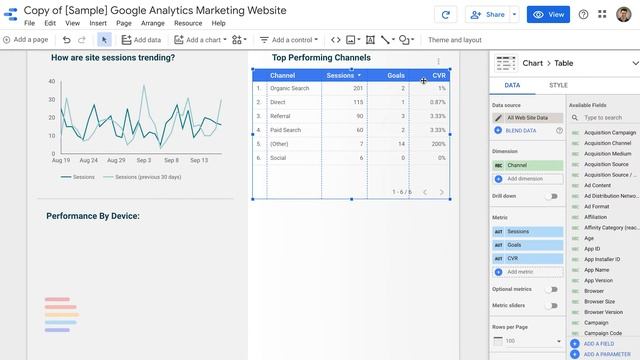
Task: Open the Resource menu
Action: click(188, 23)
